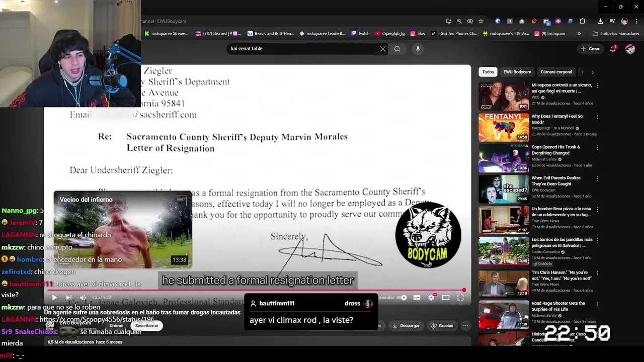Click the Suscribirme button
Image resolution: width=644 pixels, height=362 pixels.
coord(146,326)
